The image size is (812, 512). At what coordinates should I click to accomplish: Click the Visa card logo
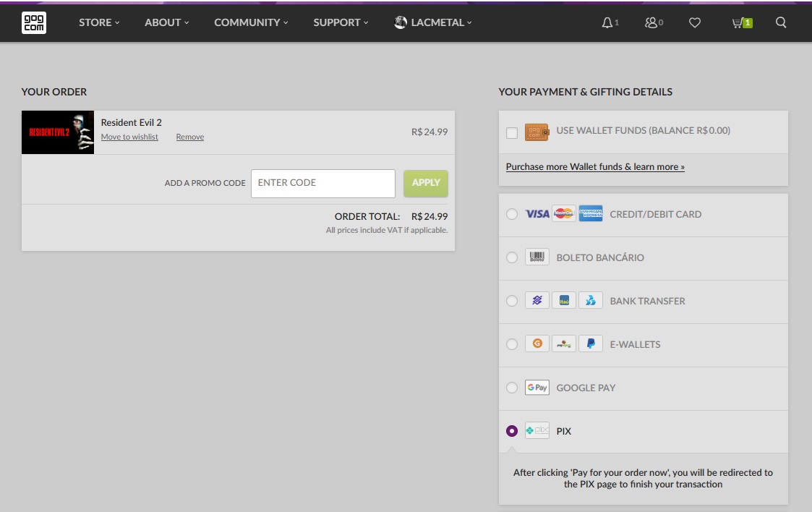tap(537, 214)
